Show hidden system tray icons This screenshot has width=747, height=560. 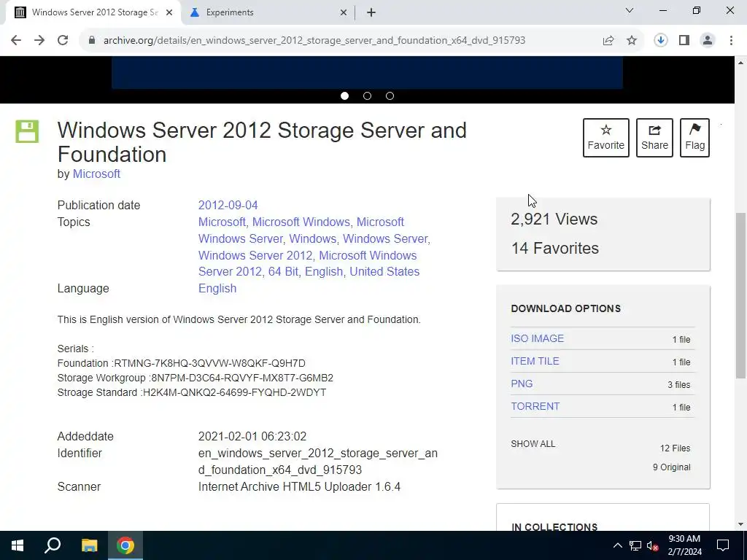617,545
